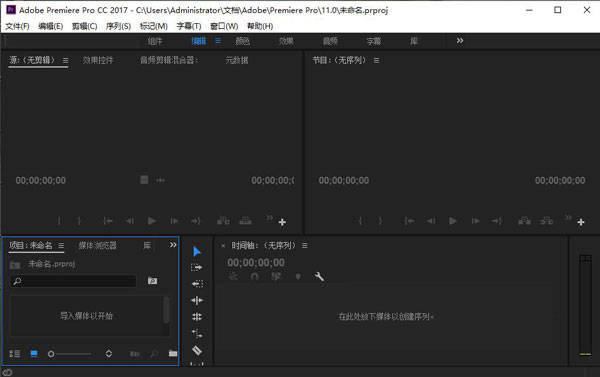Open the Program monitor button editor plus
Image resolution: width=600 pixels, height=377 pixels.
pos(581,222)
